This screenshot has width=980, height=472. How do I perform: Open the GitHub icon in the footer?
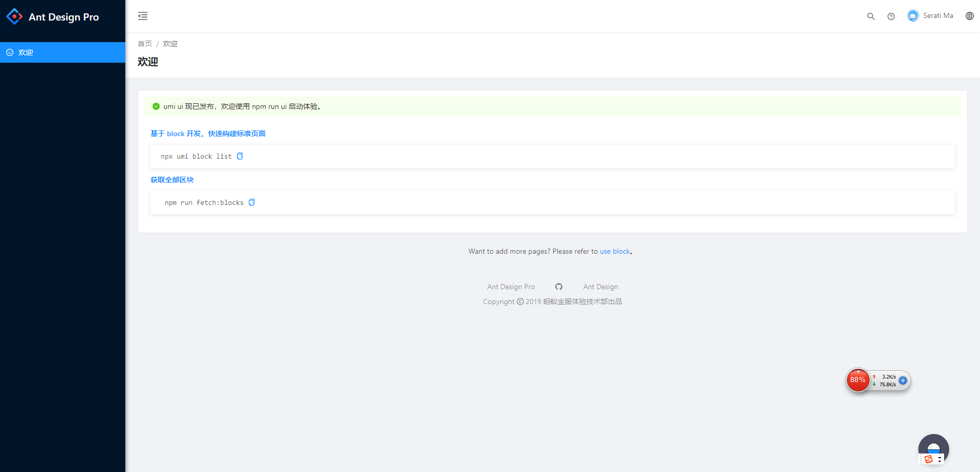(559, 287)
